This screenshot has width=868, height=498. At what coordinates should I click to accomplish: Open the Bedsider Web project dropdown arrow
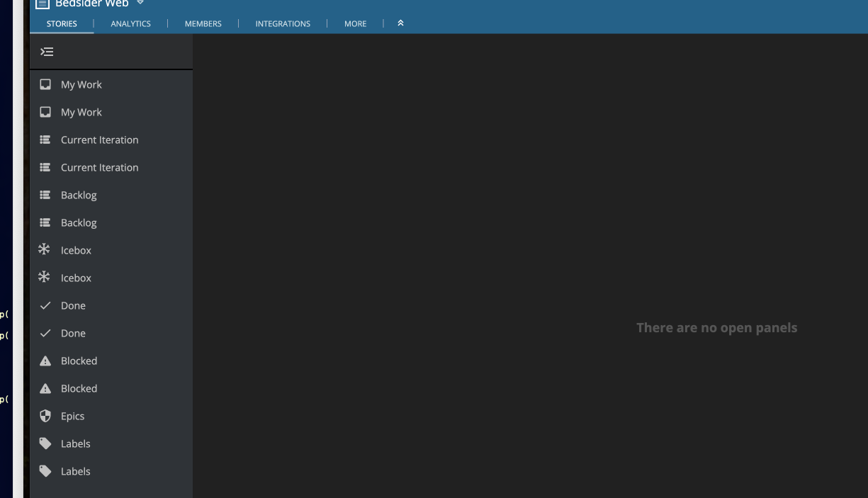[140, 3]
